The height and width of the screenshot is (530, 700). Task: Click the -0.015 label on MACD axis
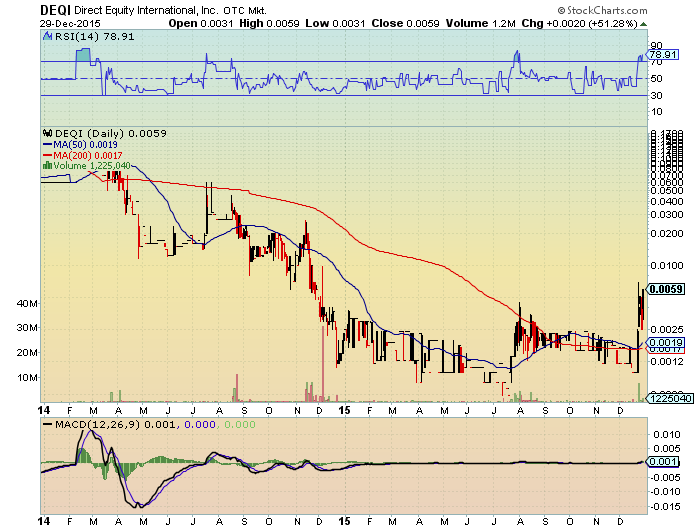tap(665, 507)
